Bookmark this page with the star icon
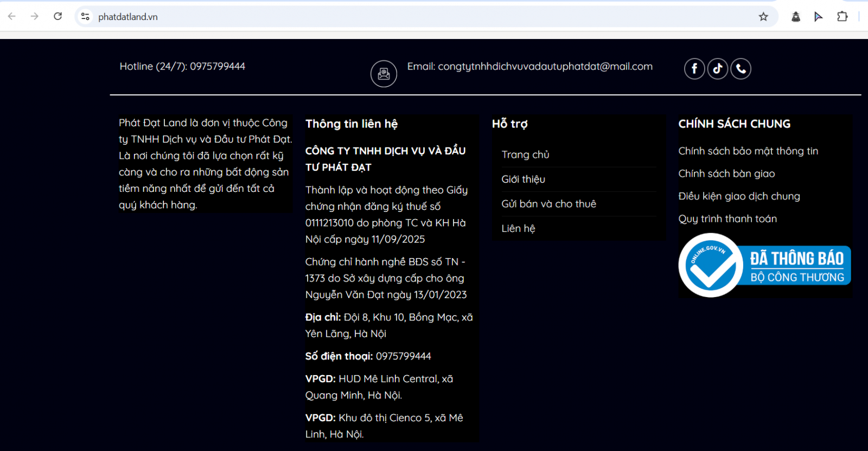Screen dimensions: 868x451 763,17
